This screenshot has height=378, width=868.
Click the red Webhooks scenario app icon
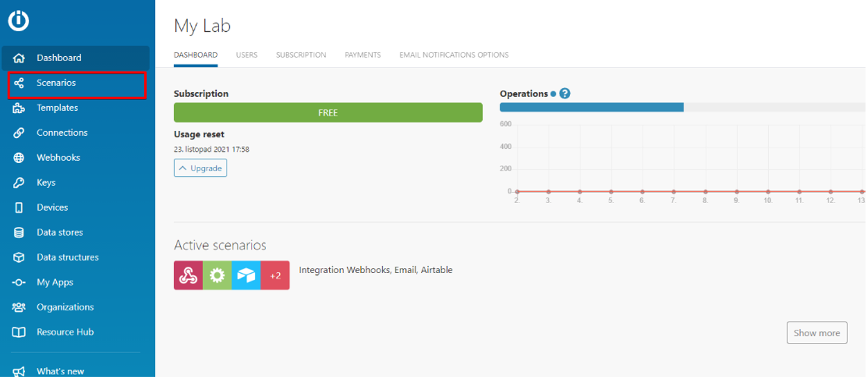click(188, 276)
